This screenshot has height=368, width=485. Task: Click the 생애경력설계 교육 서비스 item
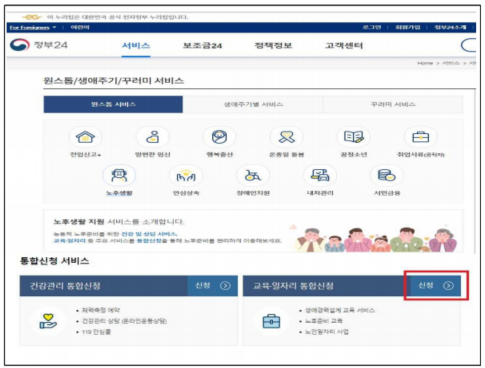click(340, 310)
